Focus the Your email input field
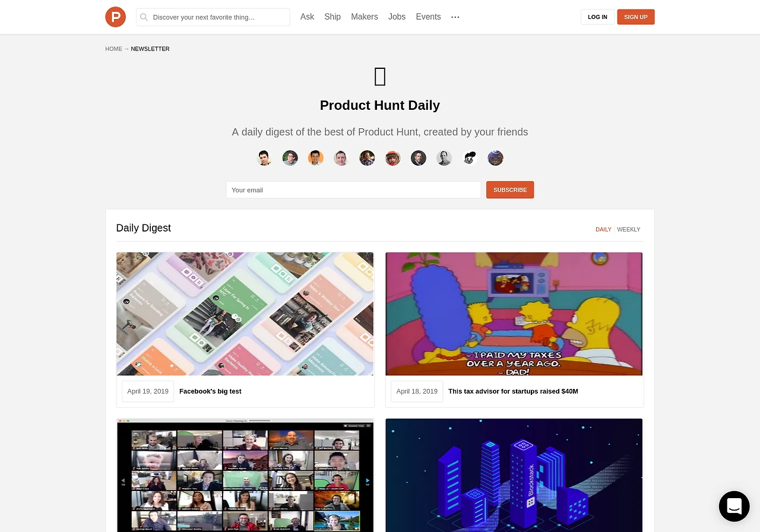The height and width of the screenshot is (532, 760). tap(353, 190)
